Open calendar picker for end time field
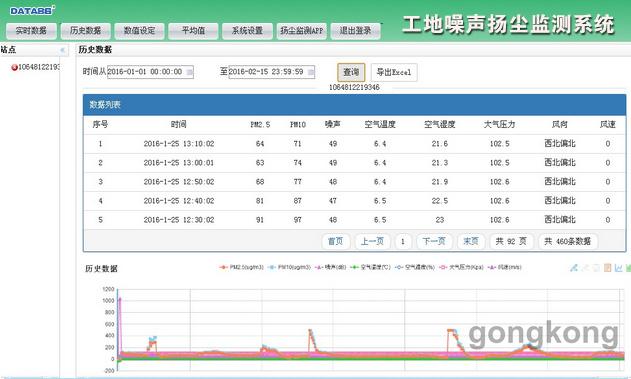 [311, 72]
